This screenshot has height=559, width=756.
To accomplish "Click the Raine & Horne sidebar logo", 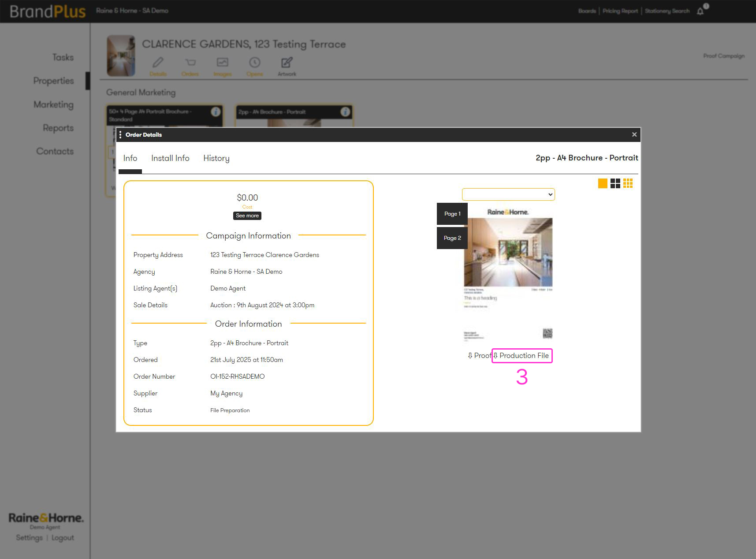I will [46, 518].
